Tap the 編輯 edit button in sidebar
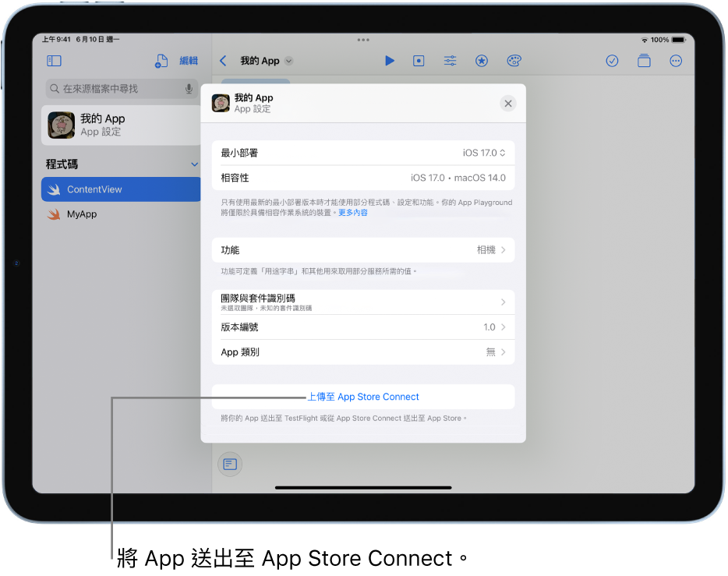This screenshot has width=728, height=576. click(x=189, y=61)
